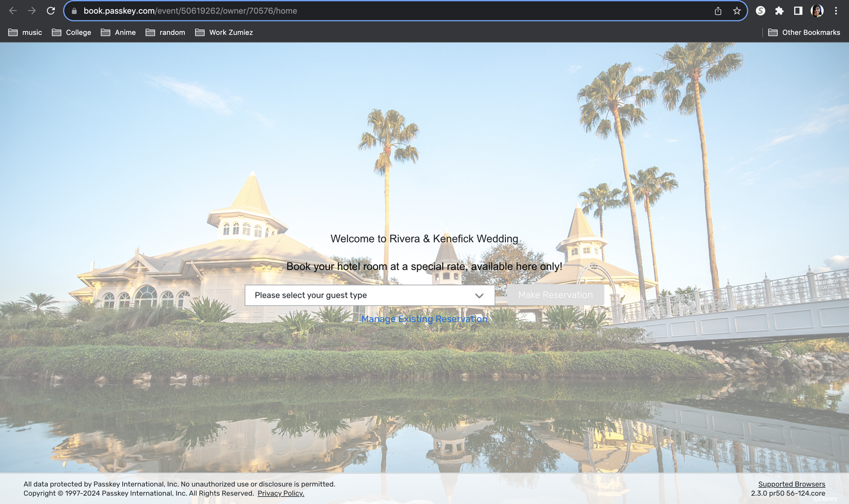Click the guest type dropdown chevron
The width and height of the screenshot is (849, 504).
[x=479, y=295]
